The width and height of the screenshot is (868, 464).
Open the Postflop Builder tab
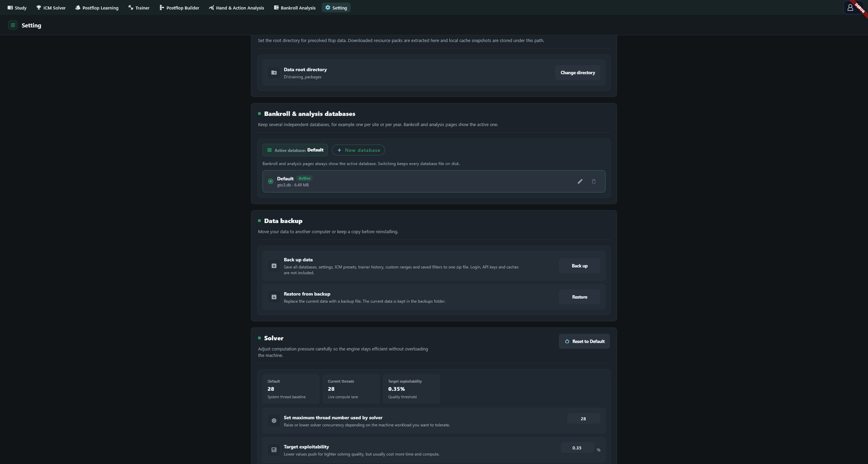click(x=179, y=7)
